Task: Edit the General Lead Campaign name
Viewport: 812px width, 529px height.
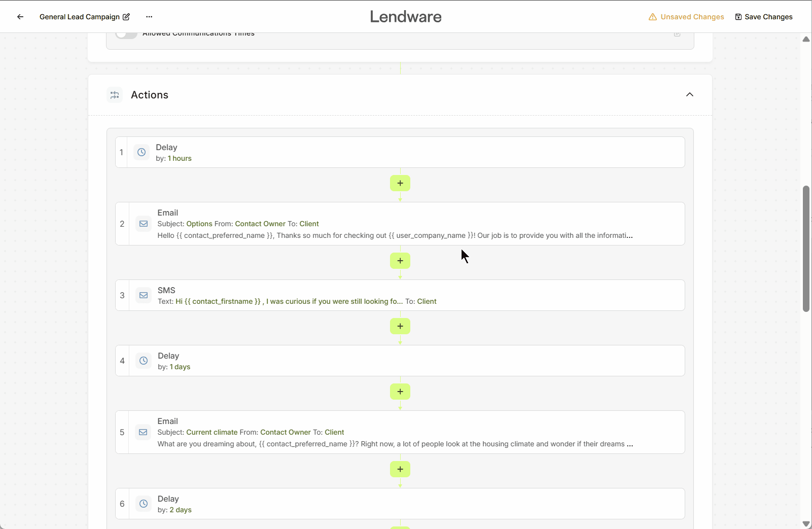Action: (x=126, y=17)
